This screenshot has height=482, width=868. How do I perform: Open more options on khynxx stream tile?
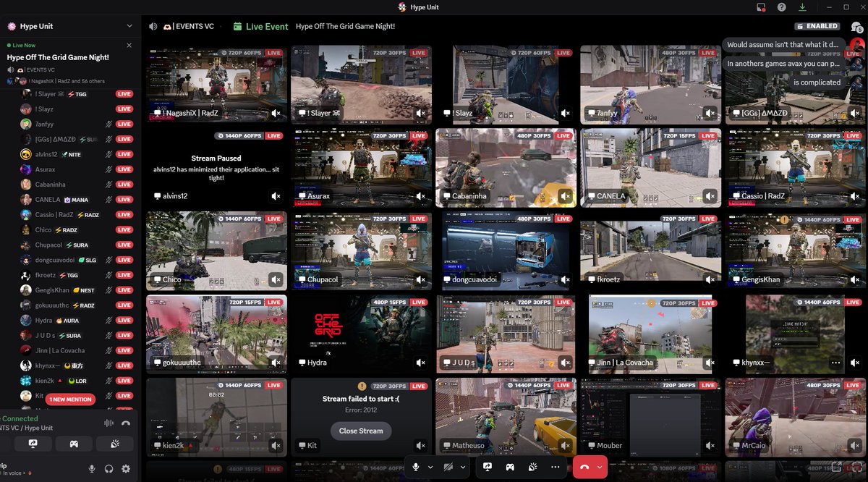coord(836,363)
